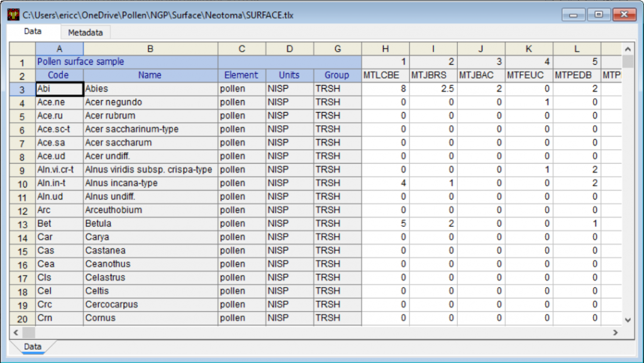Viewport: 644px width, 363px height.
Task: Click the Tilia application icon in title bar
Action: [14, 14]
